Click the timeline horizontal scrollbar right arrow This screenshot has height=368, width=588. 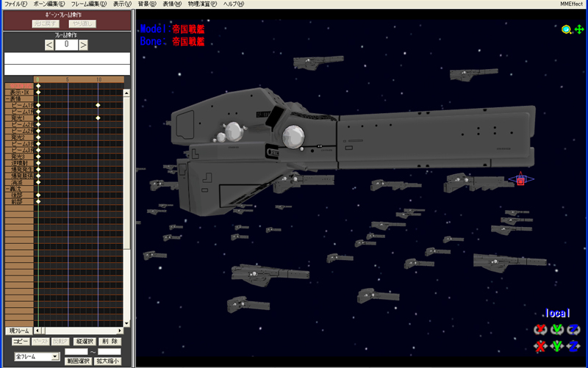(120, 331)
